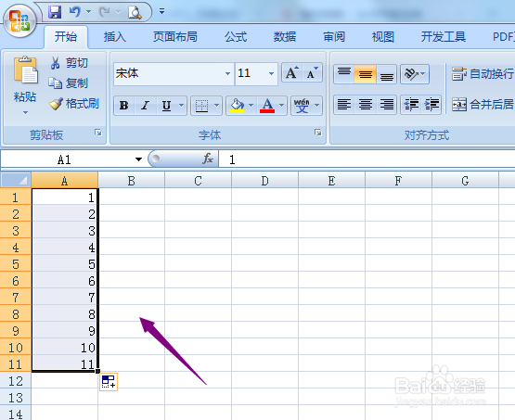Open the Auto Fill Options icon
Viewport: 515px width, 420px height.
click(x=109, y=382)
